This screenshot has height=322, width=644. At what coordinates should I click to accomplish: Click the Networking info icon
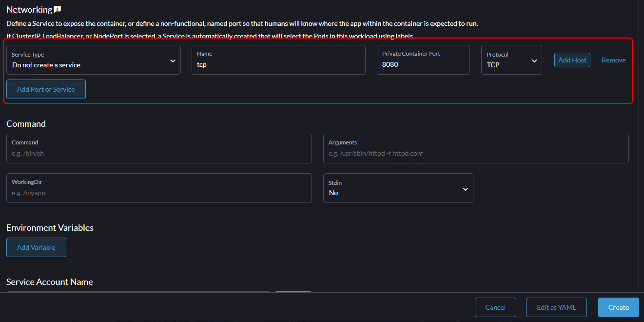(58, 9)
